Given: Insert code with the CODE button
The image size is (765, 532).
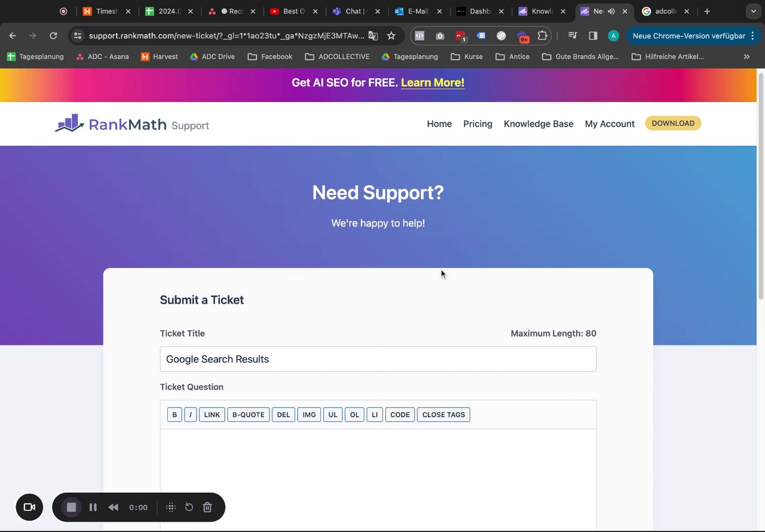Looking at the screenshot, I should 400,415.
